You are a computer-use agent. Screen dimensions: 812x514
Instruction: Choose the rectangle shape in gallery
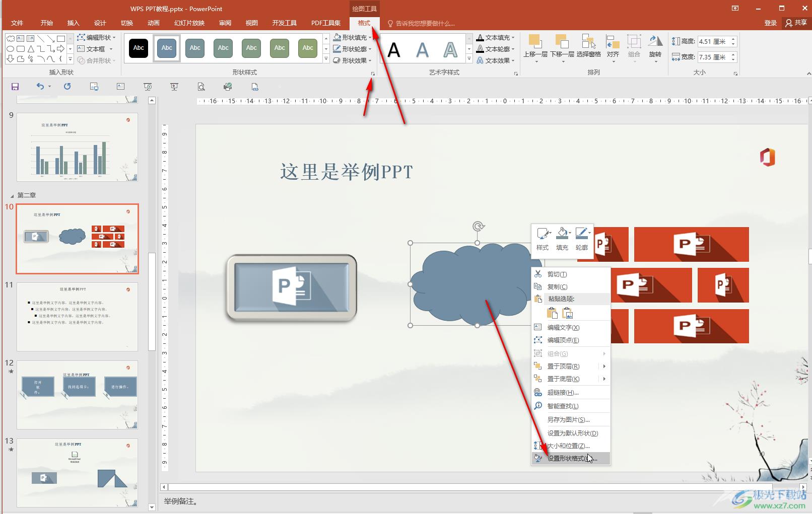(x=60, y=38)
